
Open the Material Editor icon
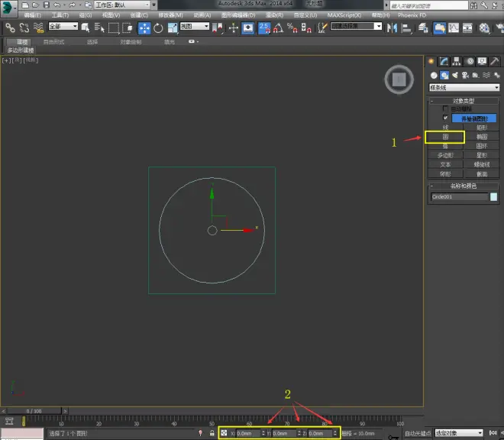(484, 28)
